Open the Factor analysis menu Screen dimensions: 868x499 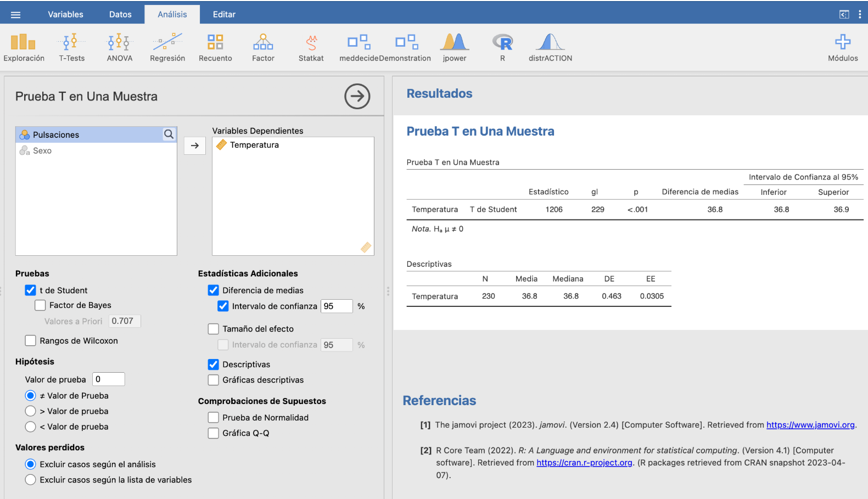pos(263,47)
